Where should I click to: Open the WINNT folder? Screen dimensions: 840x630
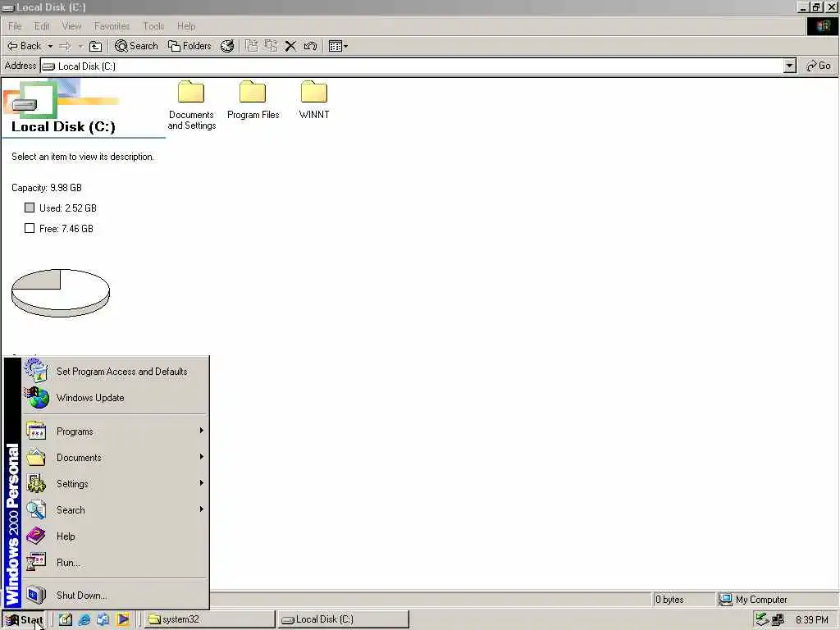point(314,100)
